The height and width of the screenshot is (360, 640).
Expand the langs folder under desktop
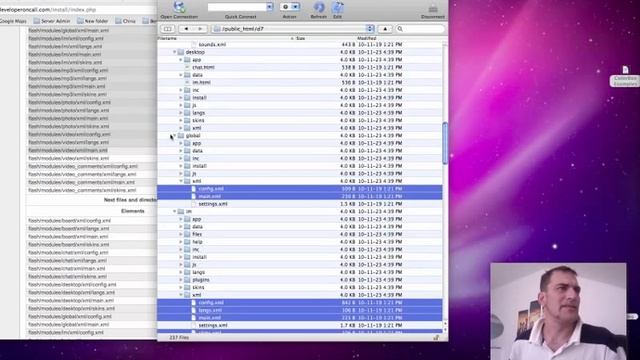[181, 113]
